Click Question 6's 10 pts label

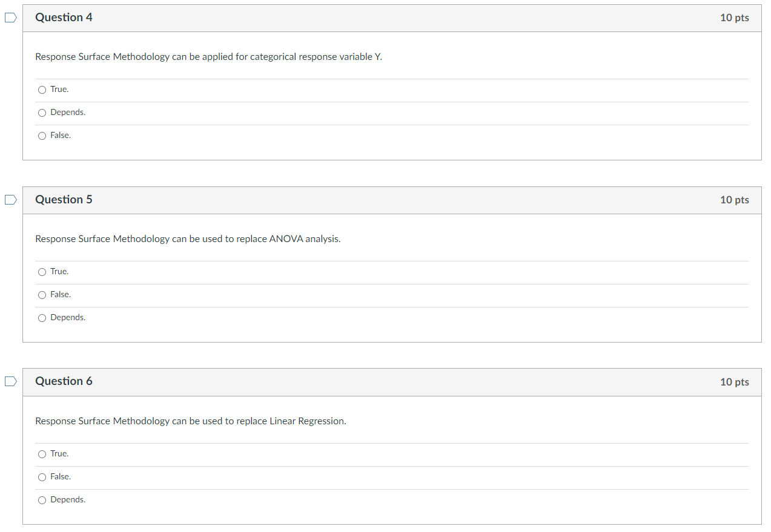734,382
